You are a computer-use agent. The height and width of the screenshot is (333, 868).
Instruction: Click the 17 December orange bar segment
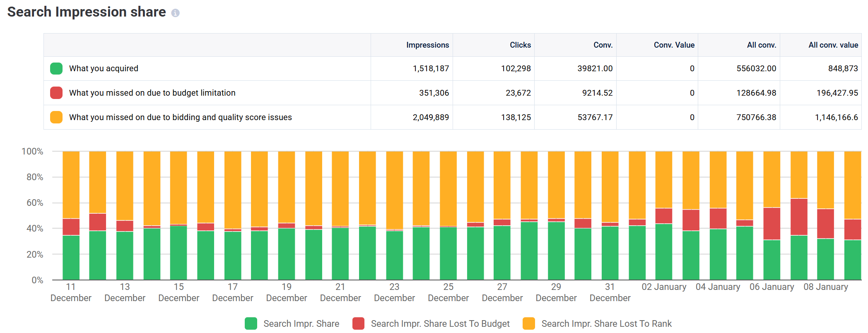233,190
